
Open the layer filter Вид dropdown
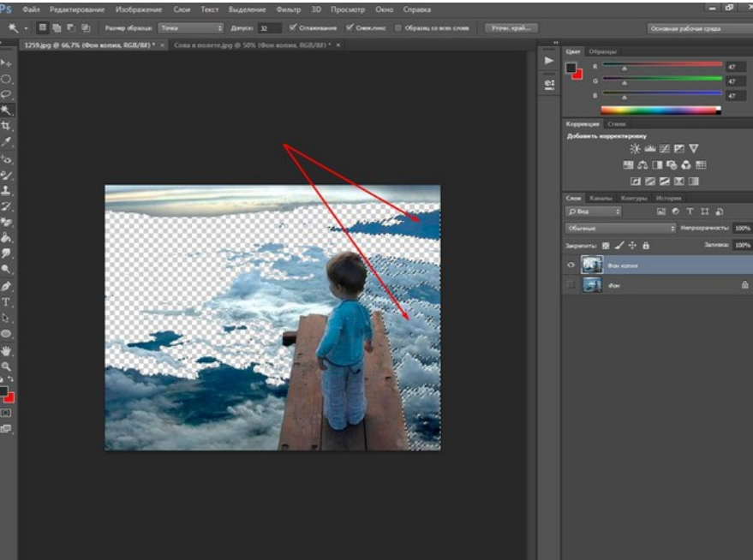593,211
